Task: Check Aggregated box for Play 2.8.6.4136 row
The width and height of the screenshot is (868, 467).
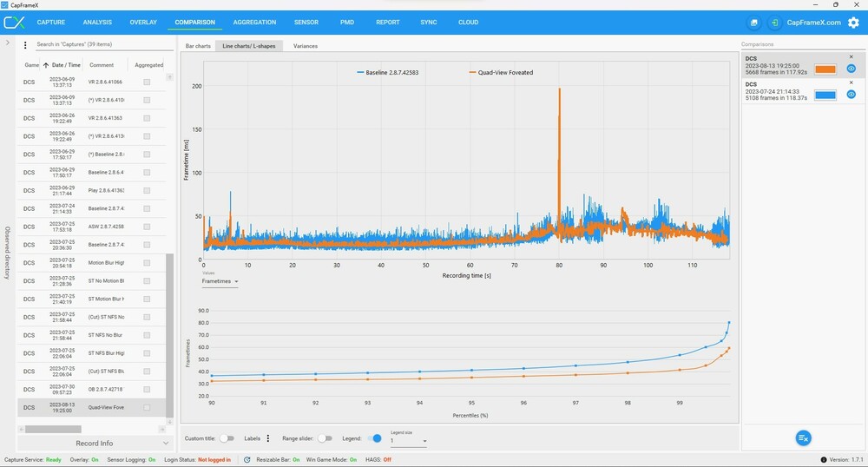Action: [147, 190]
